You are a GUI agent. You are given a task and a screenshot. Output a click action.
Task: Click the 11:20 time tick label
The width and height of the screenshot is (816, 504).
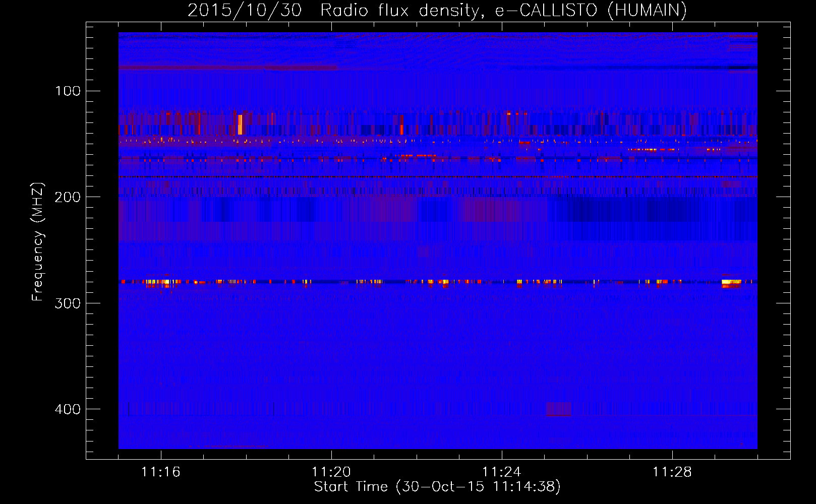pos(331,472)
